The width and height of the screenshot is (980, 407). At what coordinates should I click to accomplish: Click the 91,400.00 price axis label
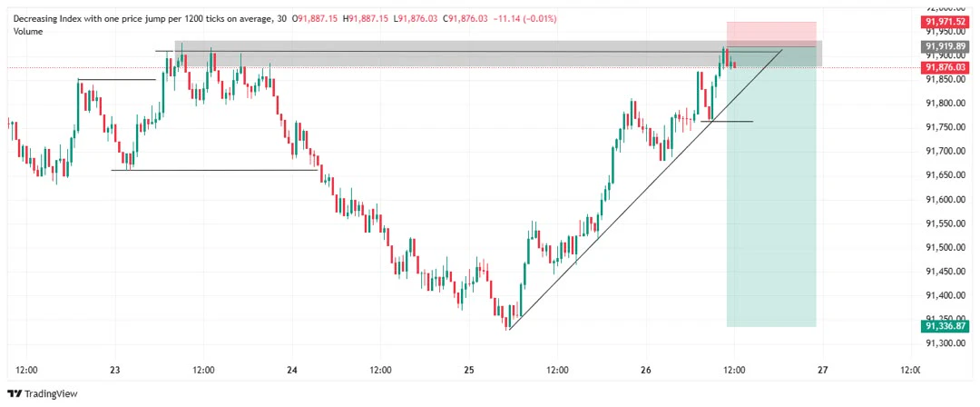[x=946, y=295]
